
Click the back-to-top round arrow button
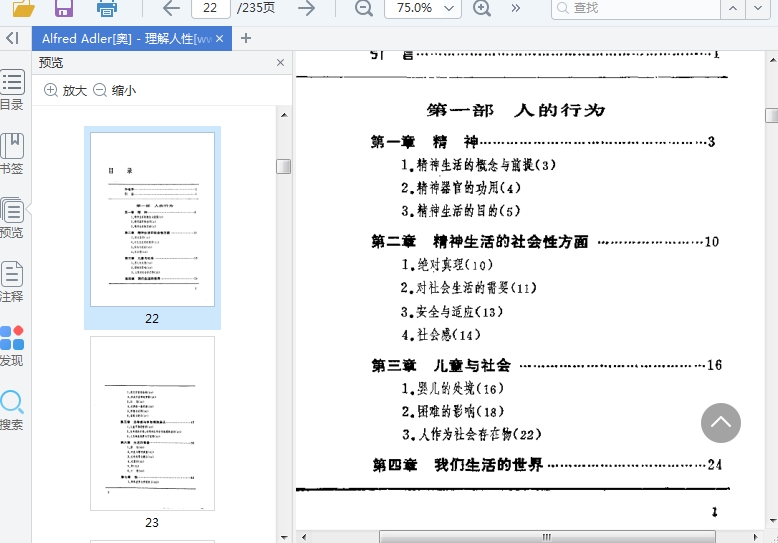point(720,423)
